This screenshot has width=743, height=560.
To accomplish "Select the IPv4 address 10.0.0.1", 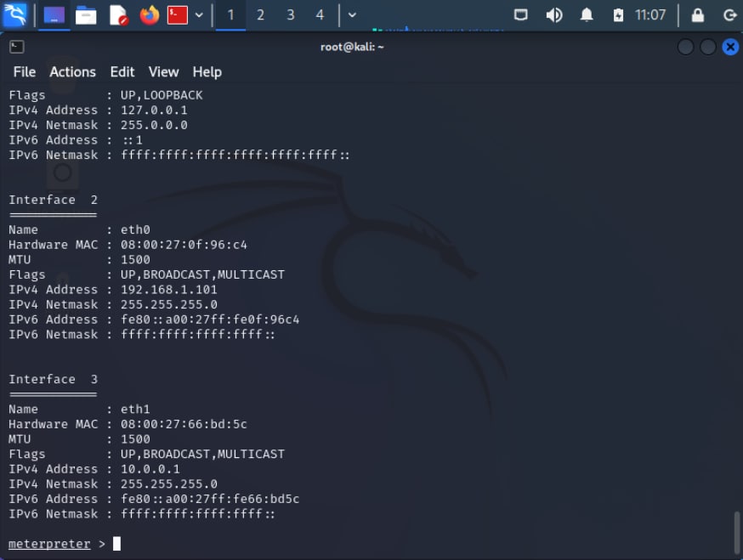I will [150, 469].
